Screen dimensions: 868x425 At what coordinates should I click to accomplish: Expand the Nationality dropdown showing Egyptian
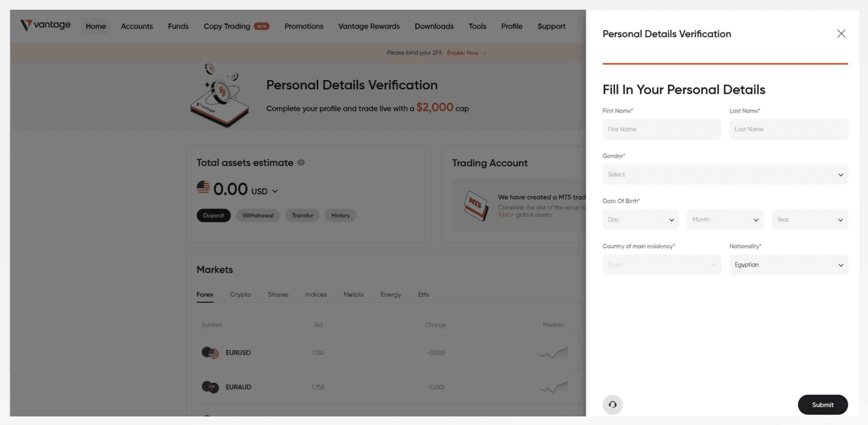(789, 265)
